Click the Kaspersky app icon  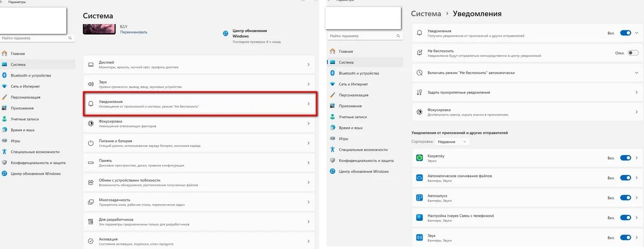click(419, 158)
